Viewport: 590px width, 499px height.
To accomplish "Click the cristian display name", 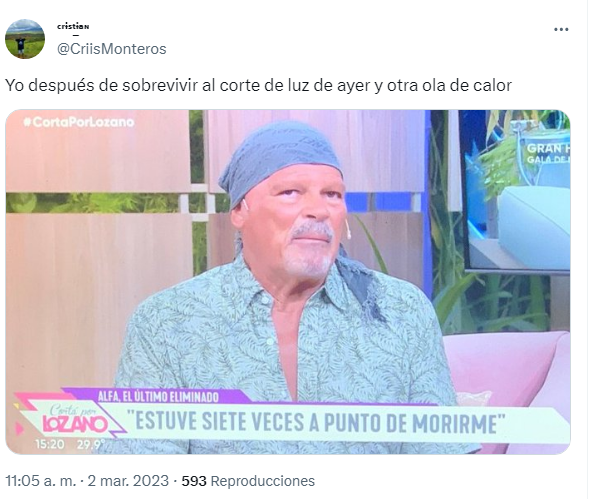I will 73,26.
